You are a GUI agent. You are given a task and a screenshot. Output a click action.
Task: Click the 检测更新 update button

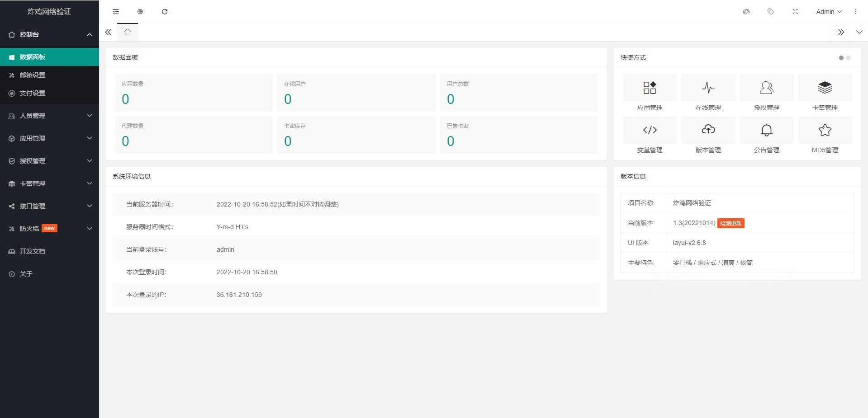pos(731,223)
